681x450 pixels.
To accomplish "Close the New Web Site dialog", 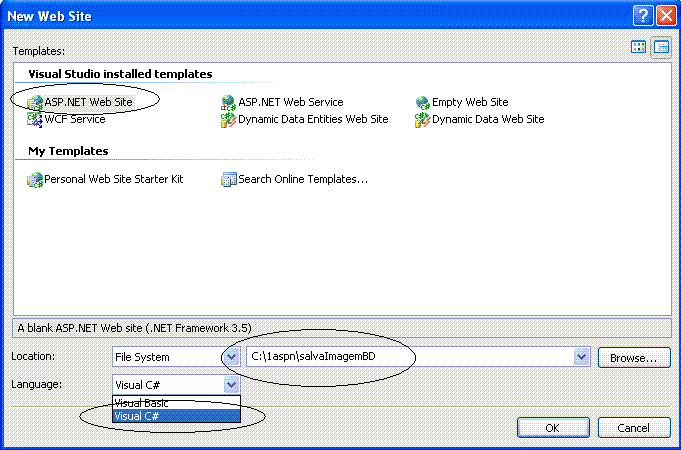I will pos(666,17).
